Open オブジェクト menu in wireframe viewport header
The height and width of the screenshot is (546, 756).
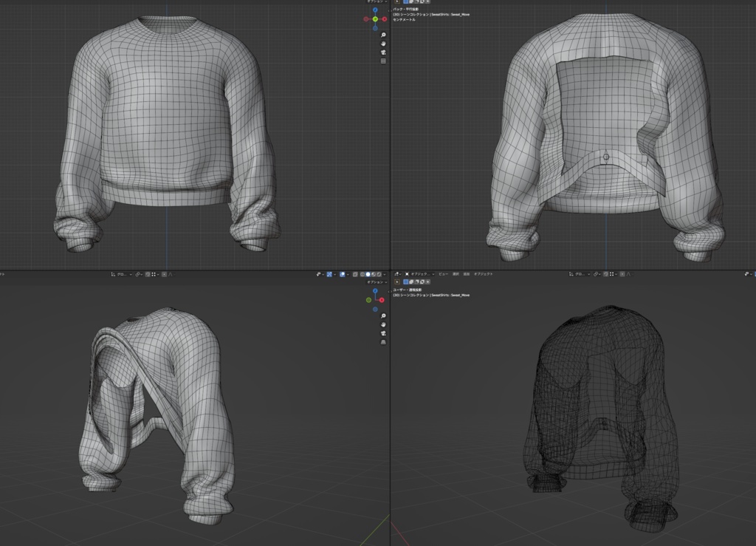[483, 274]
